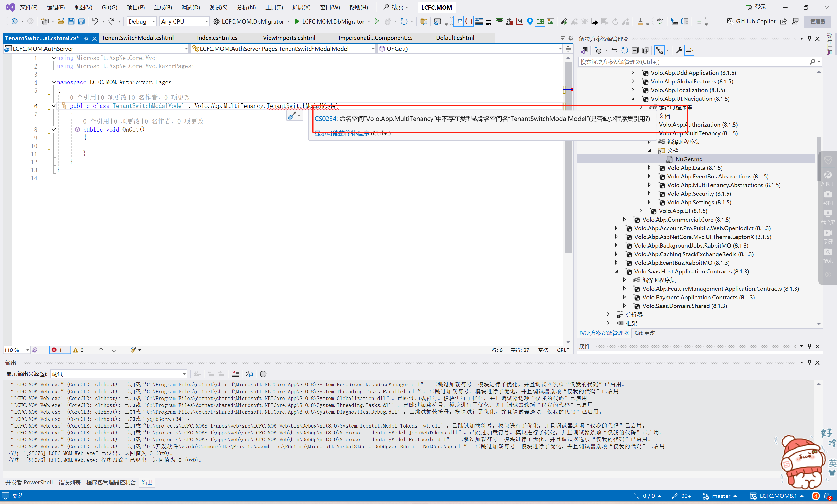Toggle Preview Selected Items button in Solution Explorer

(689, 50)
